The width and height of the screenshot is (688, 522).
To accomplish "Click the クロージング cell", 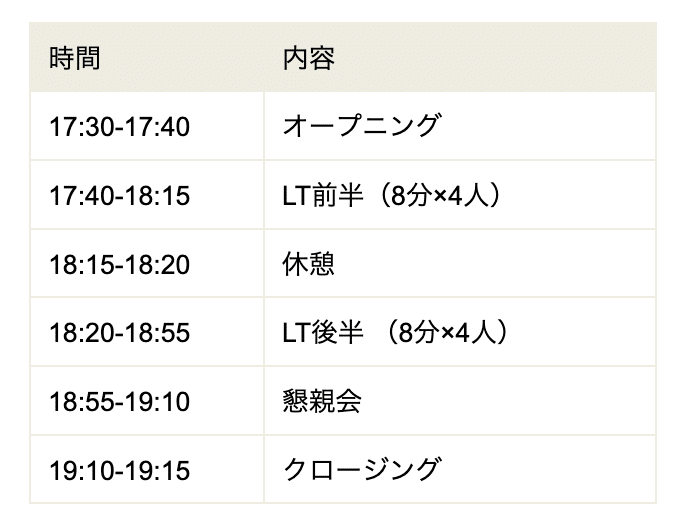I will point(361,470).
